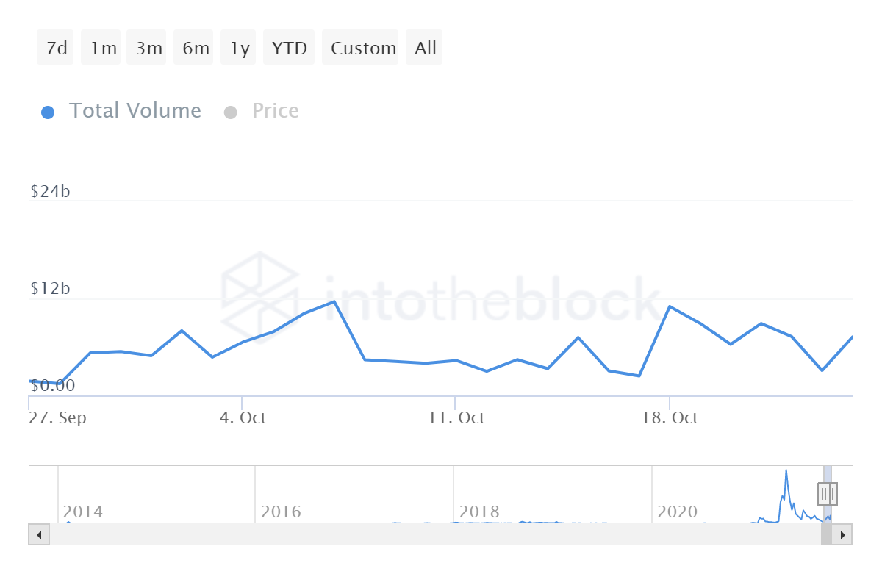Click the YTD range button

point(289,49)
